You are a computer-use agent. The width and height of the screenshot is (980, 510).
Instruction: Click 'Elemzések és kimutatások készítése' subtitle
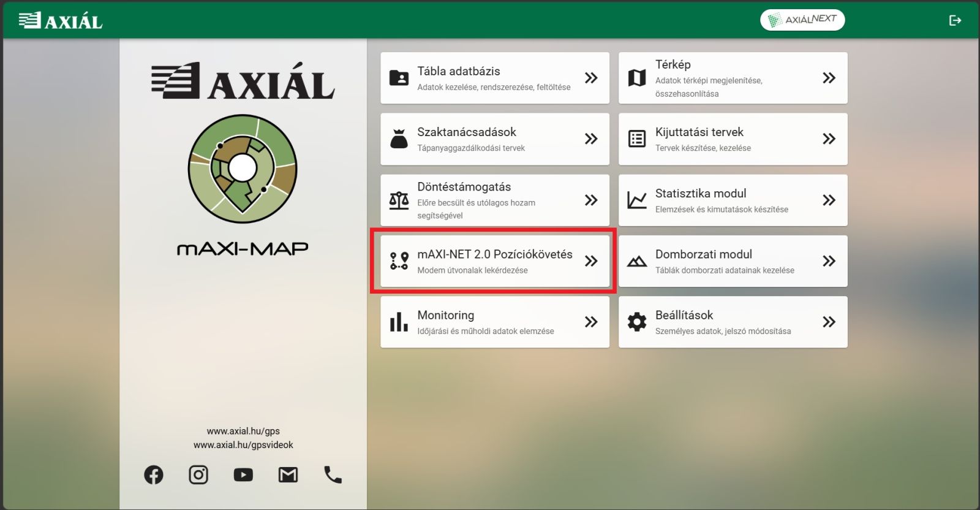point(722,209)
